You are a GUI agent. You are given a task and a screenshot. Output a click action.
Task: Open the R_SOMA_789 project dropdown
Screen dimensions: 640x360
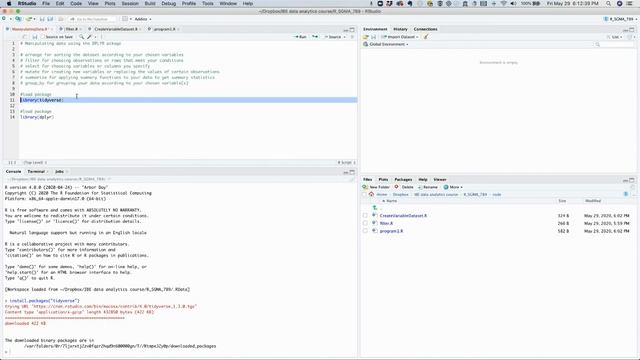pos(620,19)
